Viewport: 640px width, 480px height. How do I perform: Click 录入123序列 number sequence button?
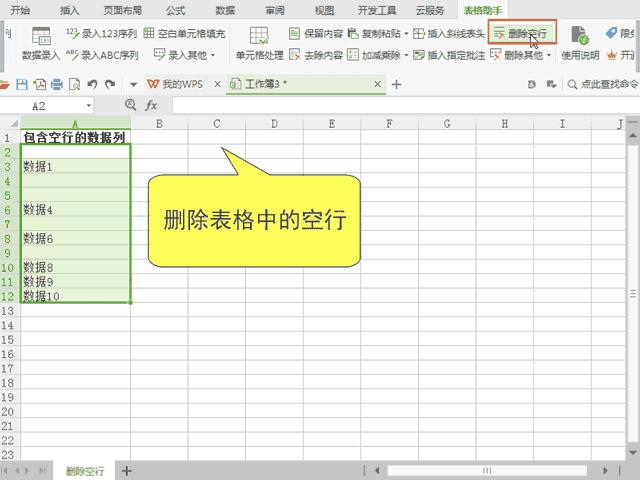coord(102,33)
